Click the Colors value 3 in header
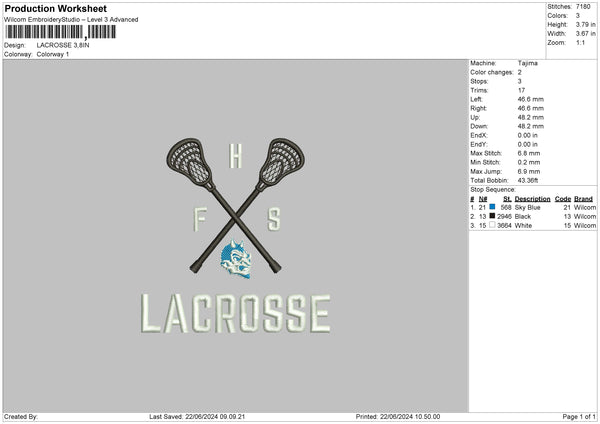The width and height of the screenshot is (600, 424). coord(578,16)
